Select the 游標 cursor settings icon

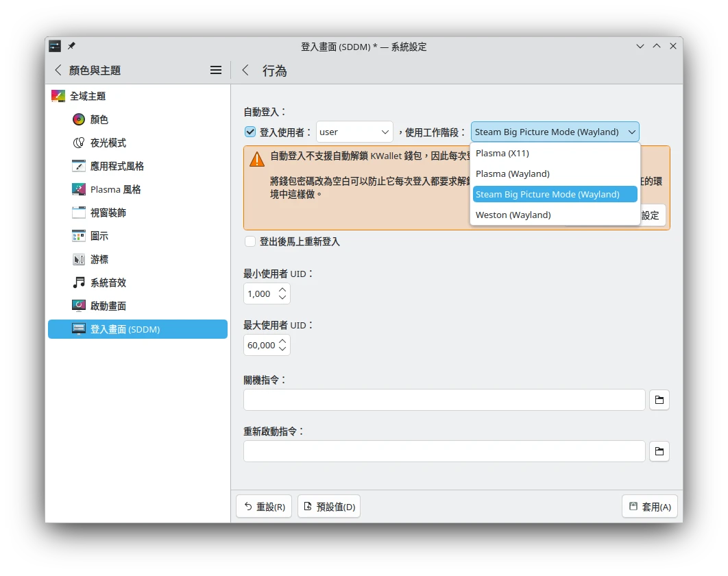point(79,259)
